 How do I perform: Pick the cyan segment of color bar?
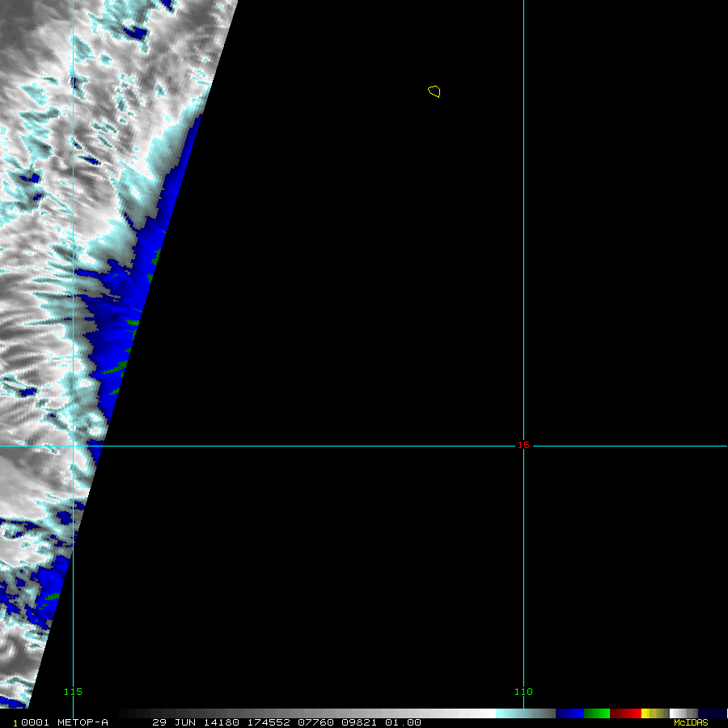pos(526,713)
